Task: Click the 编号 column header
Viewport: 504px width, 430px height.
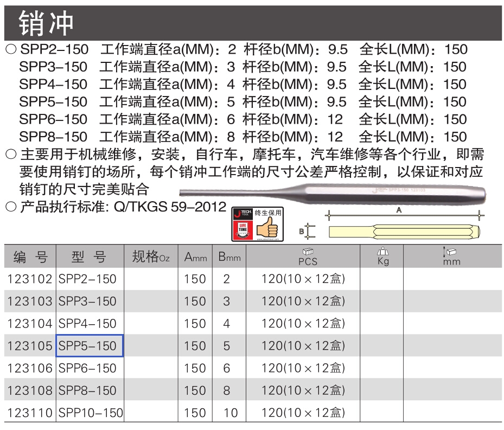Action: pos(30,256)
